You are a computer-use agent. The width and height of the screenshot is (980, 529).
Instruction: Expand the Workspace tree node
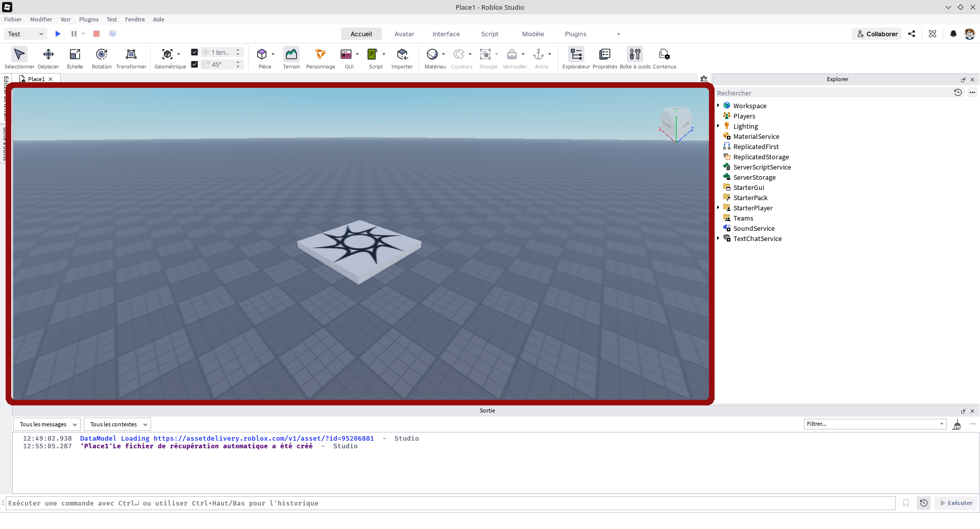pos(718,106)
